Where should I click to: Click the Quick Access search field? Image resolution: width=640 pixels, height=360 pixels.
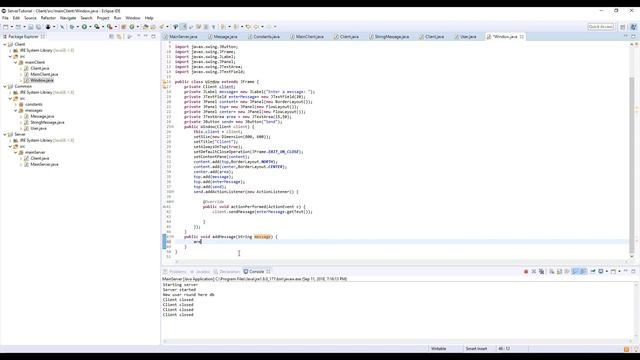pyautogui.click(x=600, y=27)
